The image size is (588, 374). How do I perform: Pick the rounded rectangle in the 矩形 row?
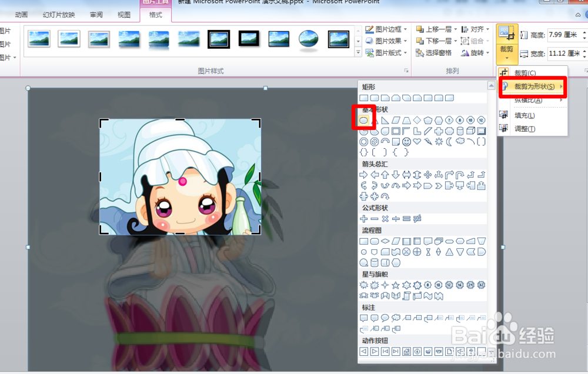point(374,98)
